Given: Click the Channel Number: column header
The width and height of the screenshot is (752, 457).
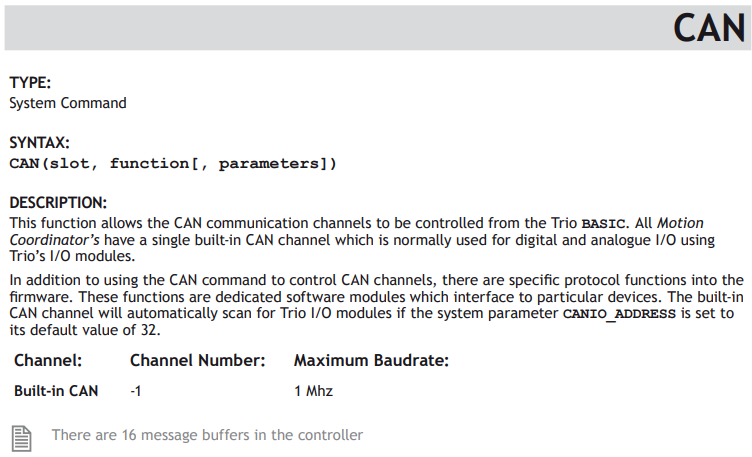Looking at the screenshot, I should click(x=198, y=360).
